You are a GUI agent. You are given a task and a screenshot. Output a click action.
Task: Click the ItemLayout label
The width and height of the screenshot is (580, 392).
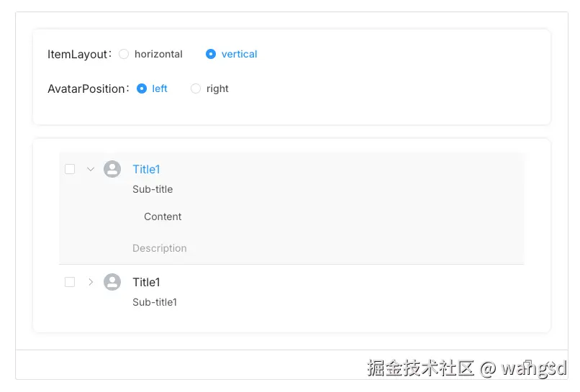click(78, 54)
